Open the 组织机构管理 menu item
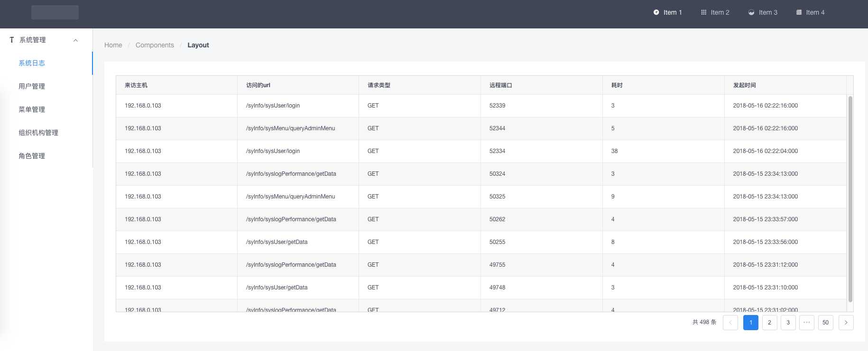 click(46, 133)
